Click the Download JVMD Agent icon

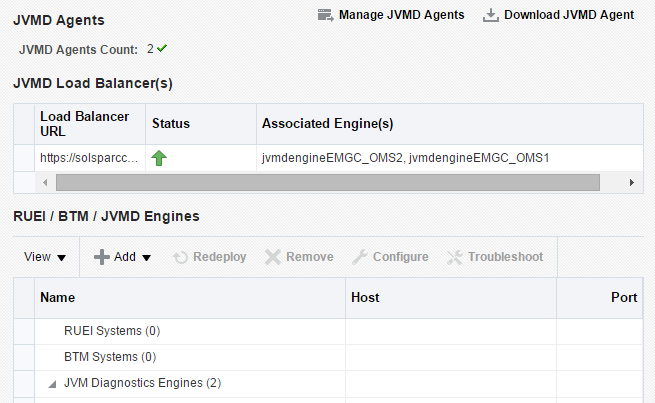tap(491, 15)
